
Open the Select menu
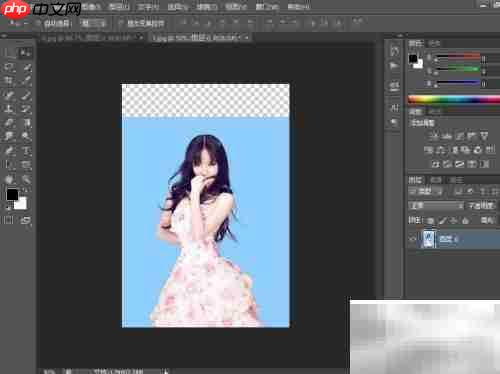[x=178, y=7]
